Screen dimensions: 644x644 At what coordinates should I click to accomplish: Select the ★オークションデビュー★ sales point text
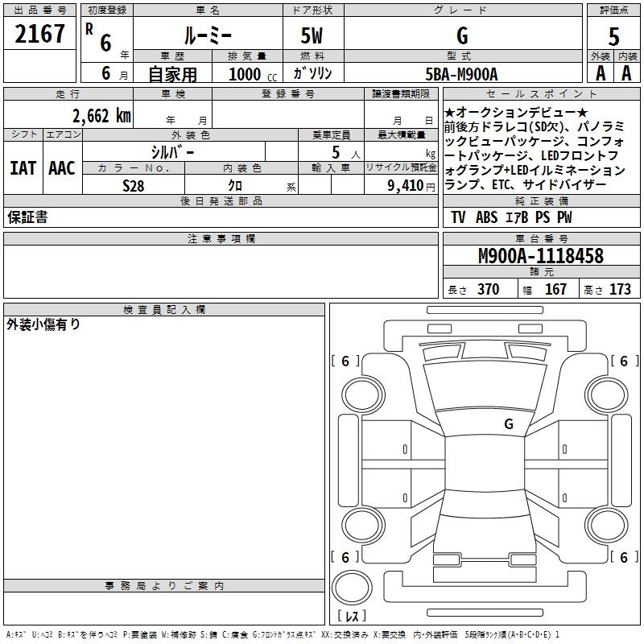coord(516,112)
